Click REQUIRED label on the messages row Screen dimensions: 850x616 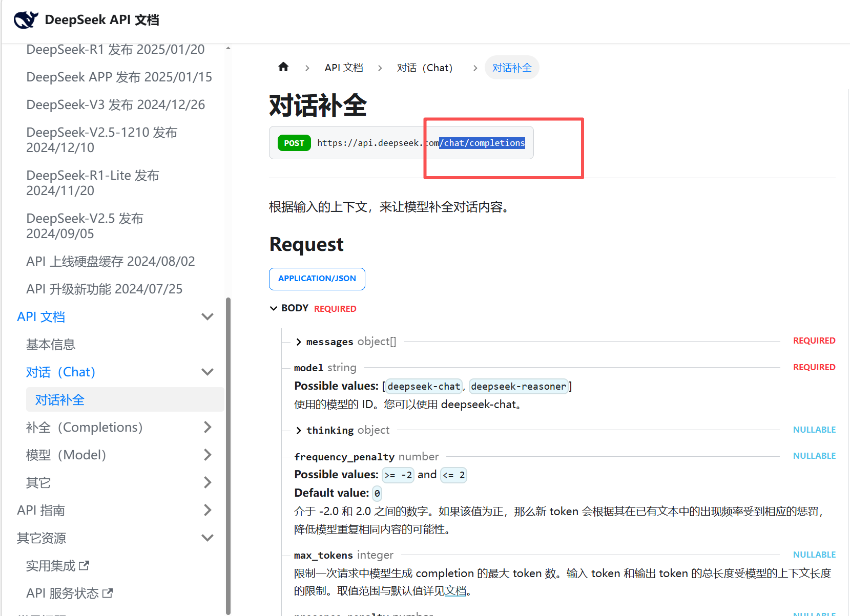click(814, 341)
